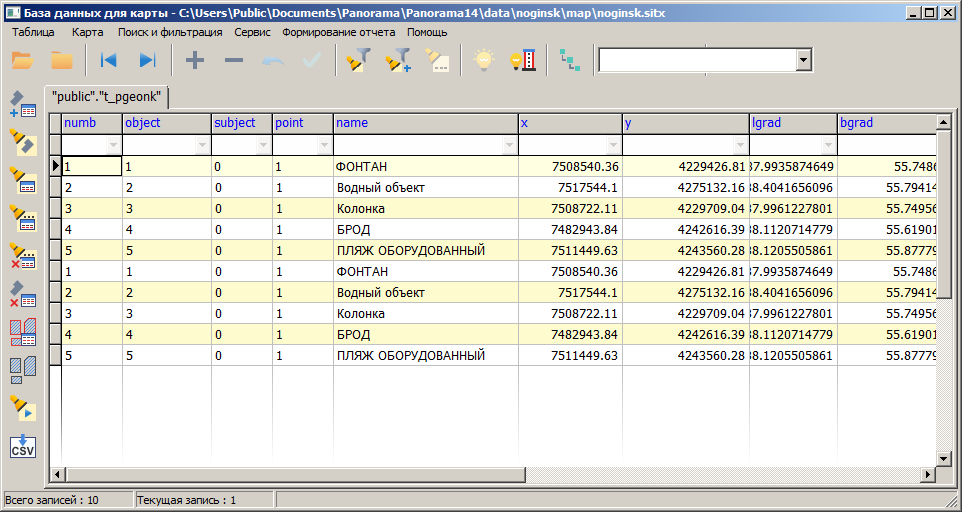Click the open table folder icon
The image size is (962, 512).
point(22,61)
